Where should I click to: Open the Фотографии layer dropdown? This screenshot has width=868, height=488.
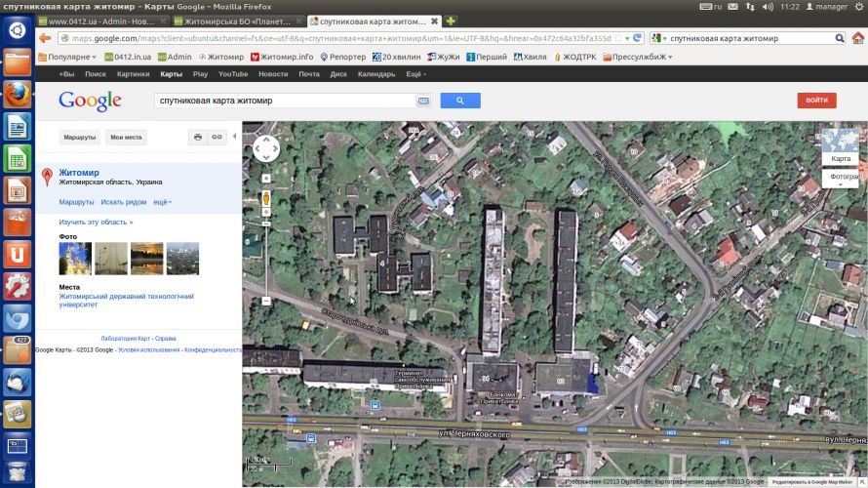(x=841, y=179)
